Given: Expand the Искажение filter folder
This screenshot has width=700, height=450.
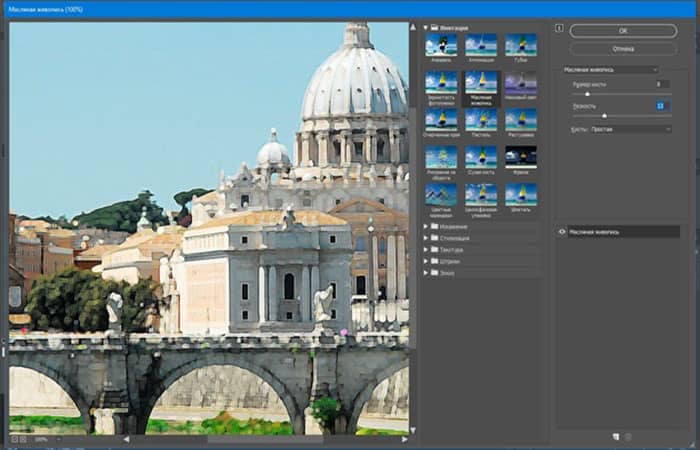Looking at the screenshot, I should 425,227.
